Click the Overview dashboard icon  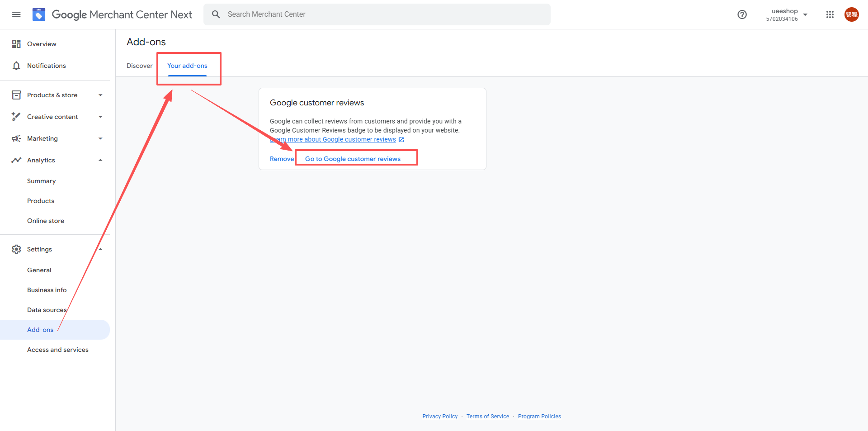(16, 44)
